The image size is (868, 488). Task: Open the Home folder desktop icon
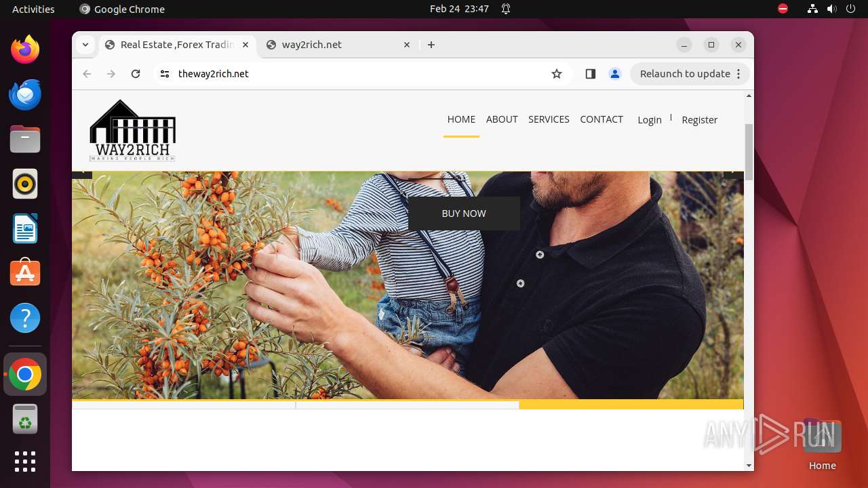(822, 445)
